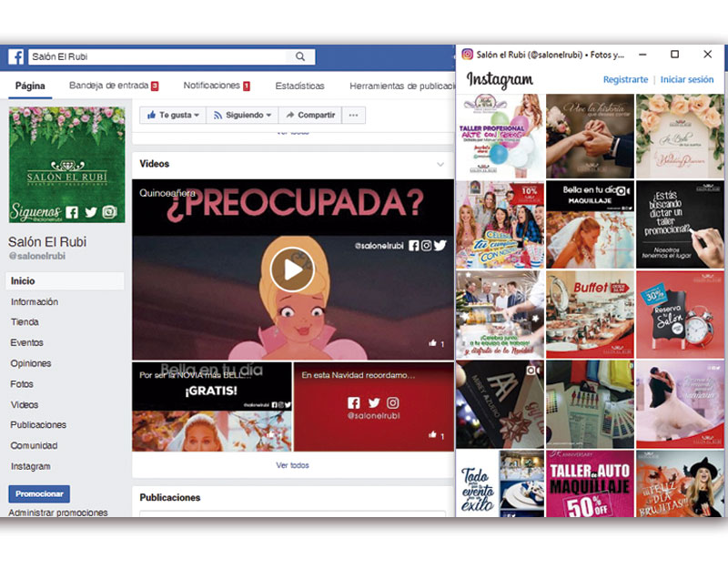Click Administrar promociones link
The width and height of the screenshot is (728, 569).
[x=58, y=513]
